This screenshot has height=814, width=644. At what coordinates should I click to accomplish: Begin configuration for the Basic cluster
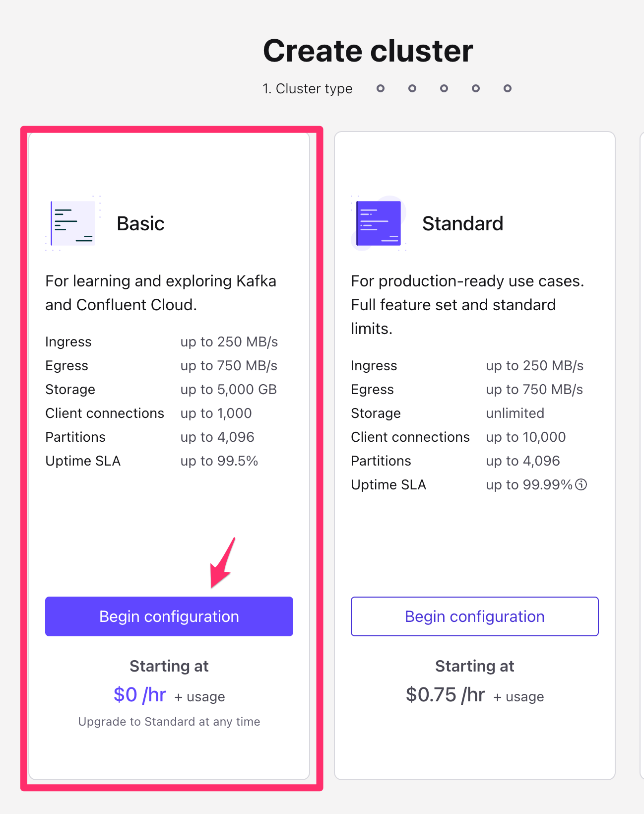pos(169,616)
